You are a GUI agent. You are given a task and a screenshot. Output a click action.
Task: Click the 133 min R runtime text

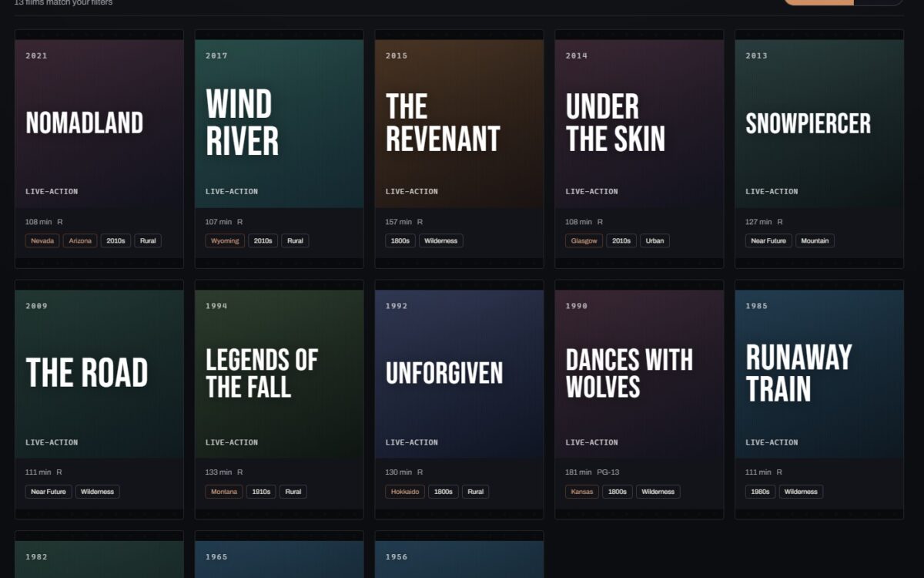coord(224,472)
